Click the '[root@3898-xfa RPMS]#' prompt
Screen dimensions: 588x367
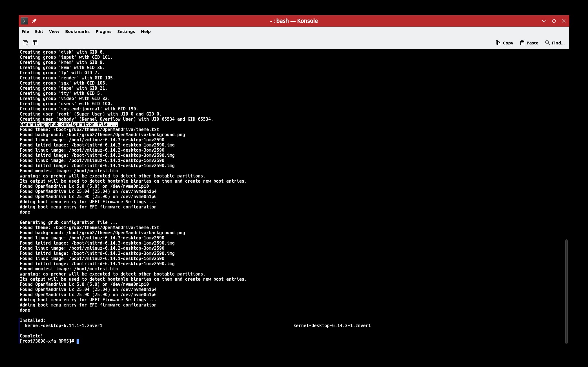(47, 341)
